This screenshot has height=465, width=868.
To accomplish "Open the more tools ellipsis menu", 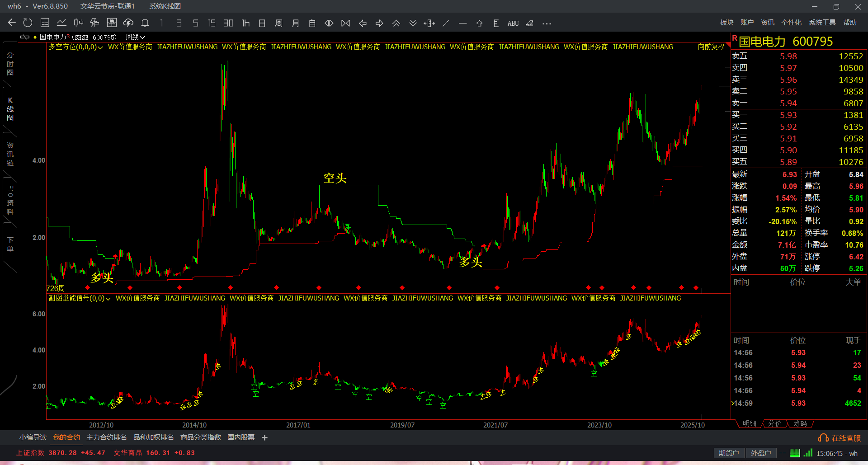I will [x=547, y=23].
